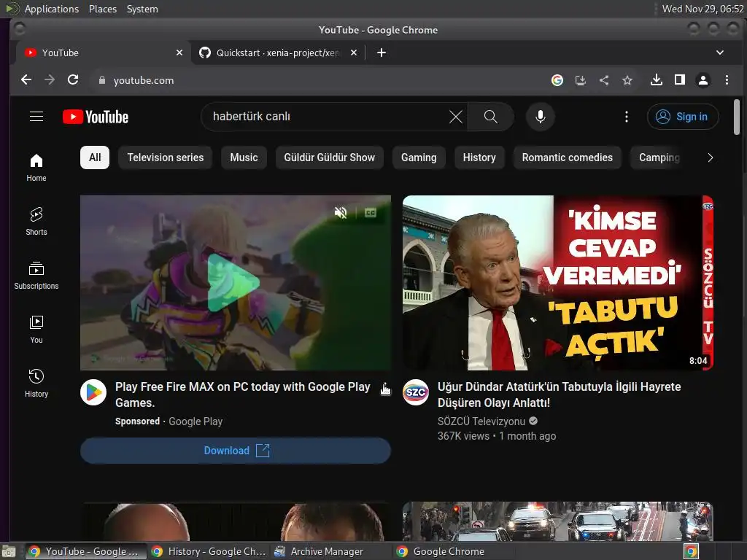
Task: Reload the page
Action: coord(73,80)
